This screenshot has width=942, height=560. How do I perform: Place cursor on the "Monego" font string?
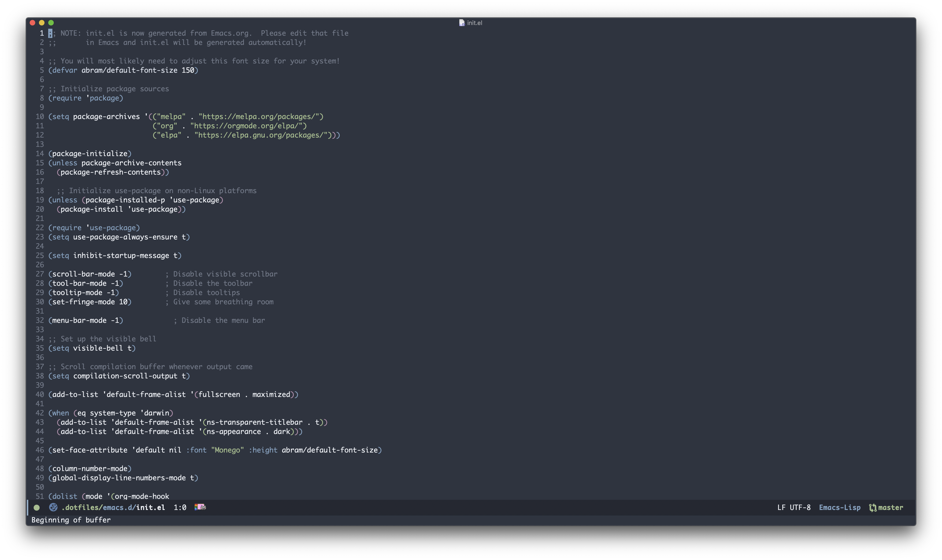coord(227,450)
